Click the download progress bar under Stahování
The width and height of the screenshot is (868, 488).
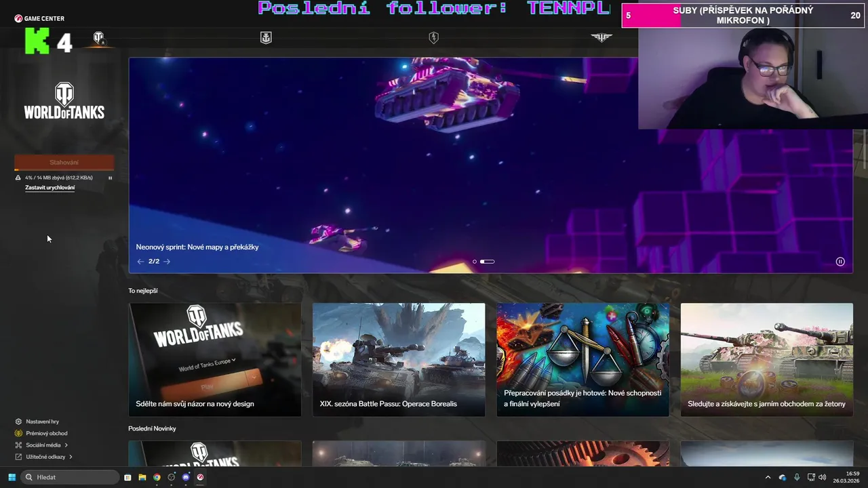coord(64,169)
